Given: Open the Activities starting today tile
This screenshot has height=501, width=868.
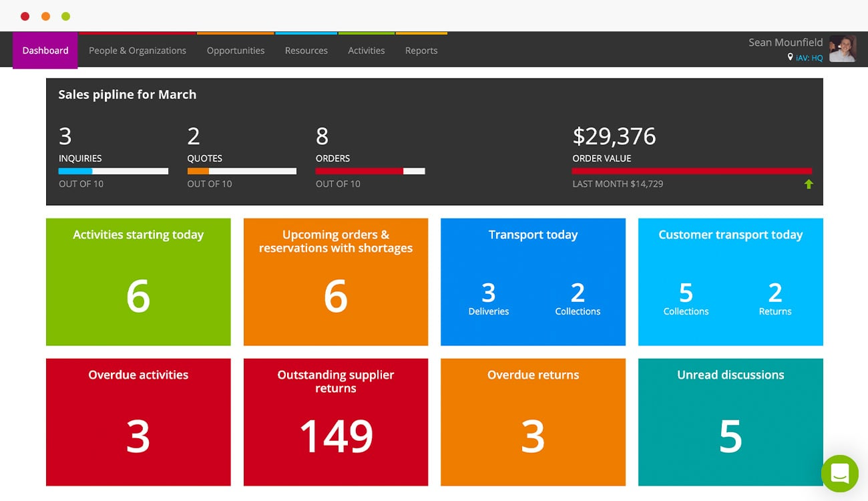Looking at the screenshot, I should pos(138,282).
